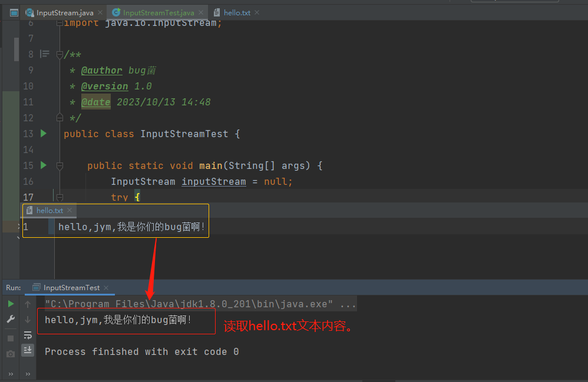The image size is (588, 382).
Task: Close the InputStream.java tab
Action: [100, 13]
